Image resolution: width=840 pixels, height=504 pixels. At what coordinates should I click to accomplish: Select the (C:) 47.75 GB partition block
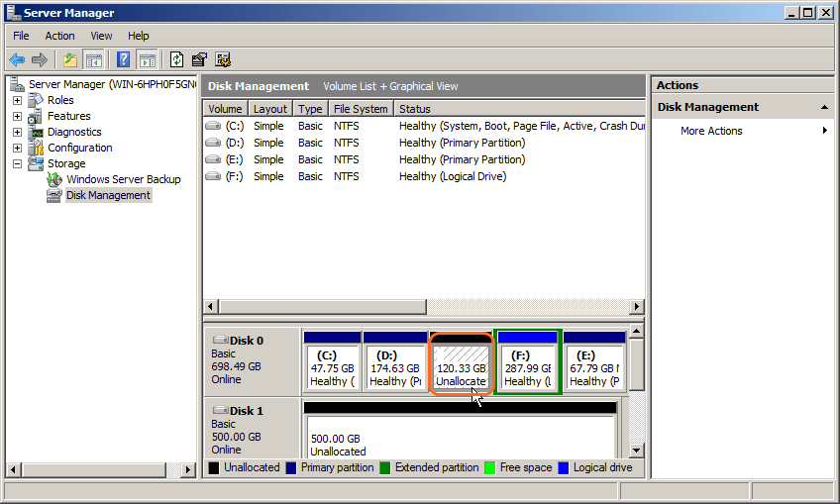pyautogui.click(x=332, y=362)
